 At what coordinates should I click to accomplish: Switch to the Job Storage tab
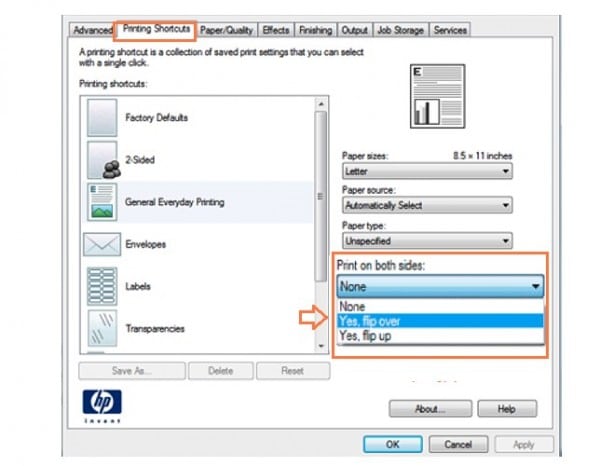tap(400, 30)
